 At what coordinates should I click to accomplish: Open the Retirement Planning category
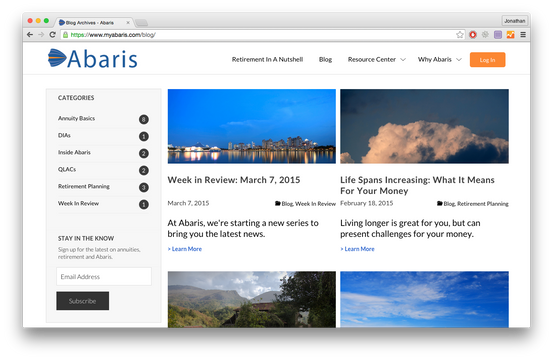pos(84,186)
